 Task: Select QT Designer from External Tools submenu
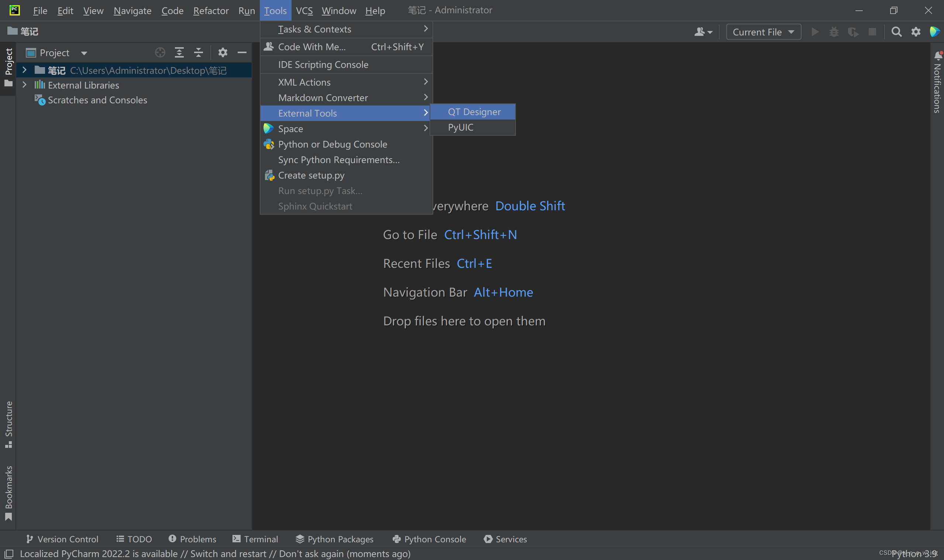click(474, 112)
